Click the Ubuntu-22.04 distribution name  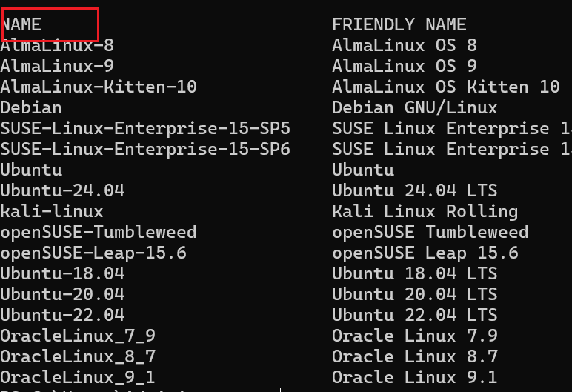pyautogui.click(x=62, y=315)
